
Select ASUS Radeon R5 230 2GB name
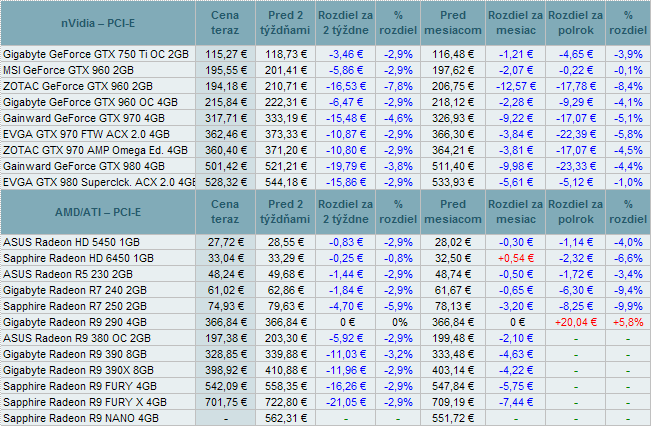68,274
